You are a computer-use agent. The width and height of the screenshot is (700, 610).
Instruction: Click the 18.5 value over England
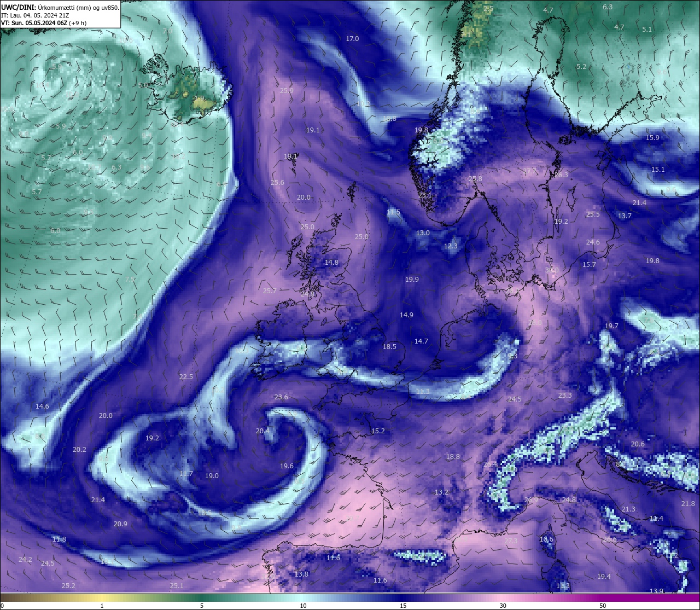pos(389,347)
